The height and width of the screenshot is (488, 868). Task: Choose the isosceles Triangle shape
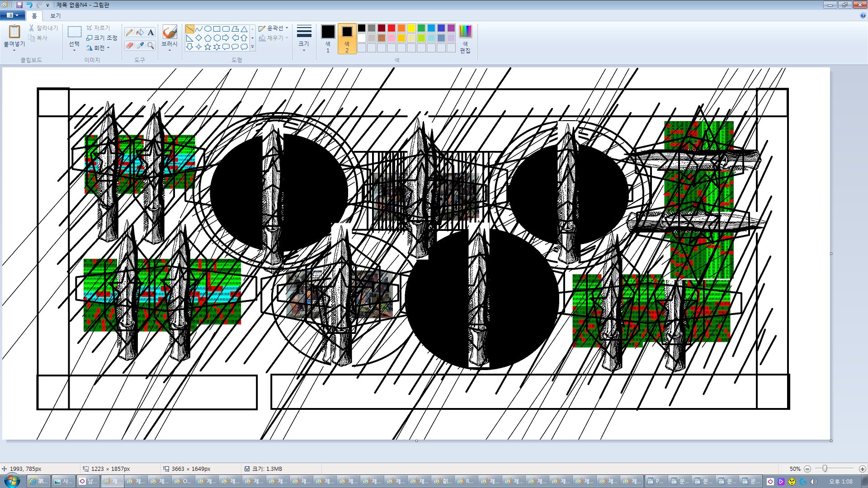point(244,29)
